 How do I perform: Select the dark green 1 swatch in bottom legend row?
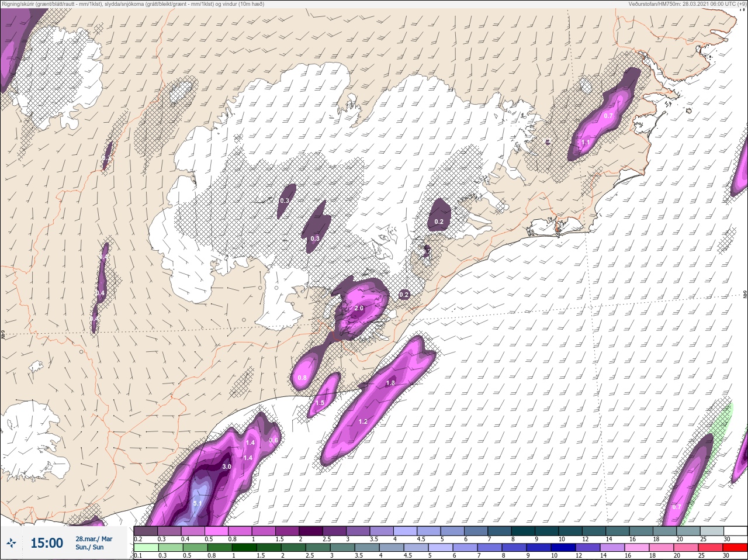click(244, 548)
